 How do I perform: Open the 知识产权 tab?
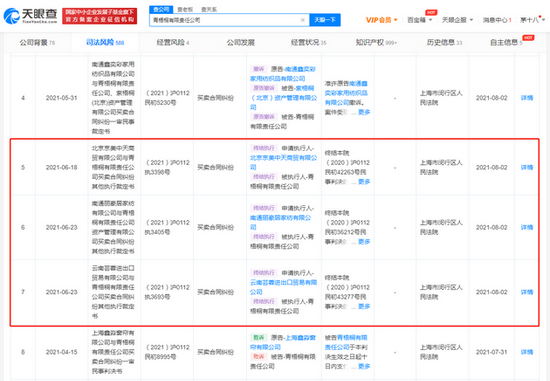point(376,42)
